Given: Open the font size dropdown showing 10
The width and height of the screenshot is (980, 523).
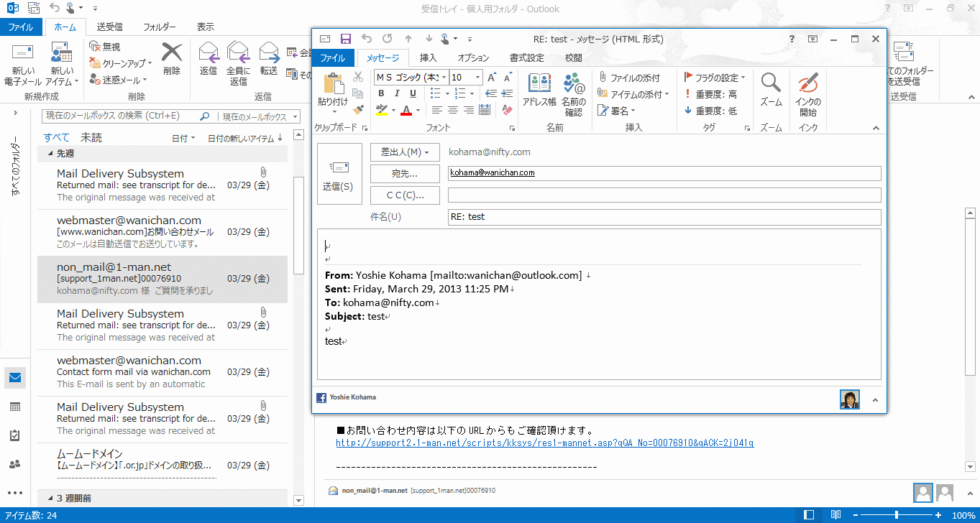Looking at the screenshot, I should pos(477,78).
